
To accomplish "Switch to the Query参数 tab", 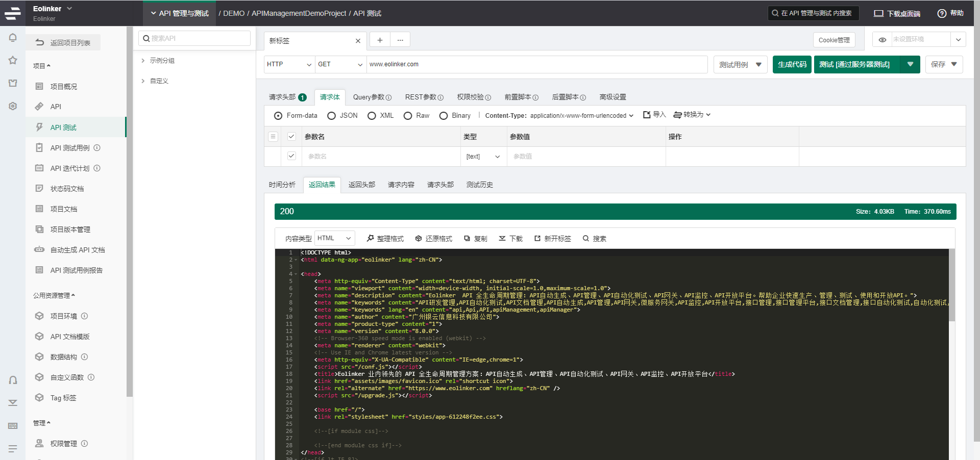I will [x=372, y=97].
